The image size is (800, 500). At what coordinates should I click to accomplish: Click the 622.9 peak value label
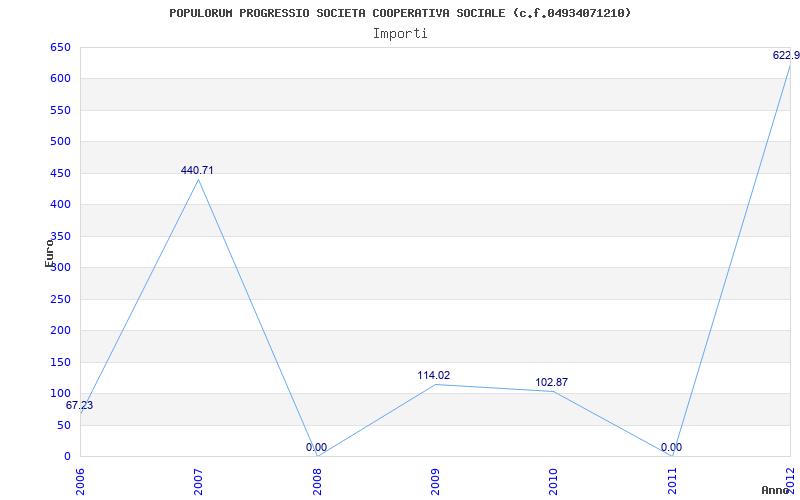pos(786,55)
